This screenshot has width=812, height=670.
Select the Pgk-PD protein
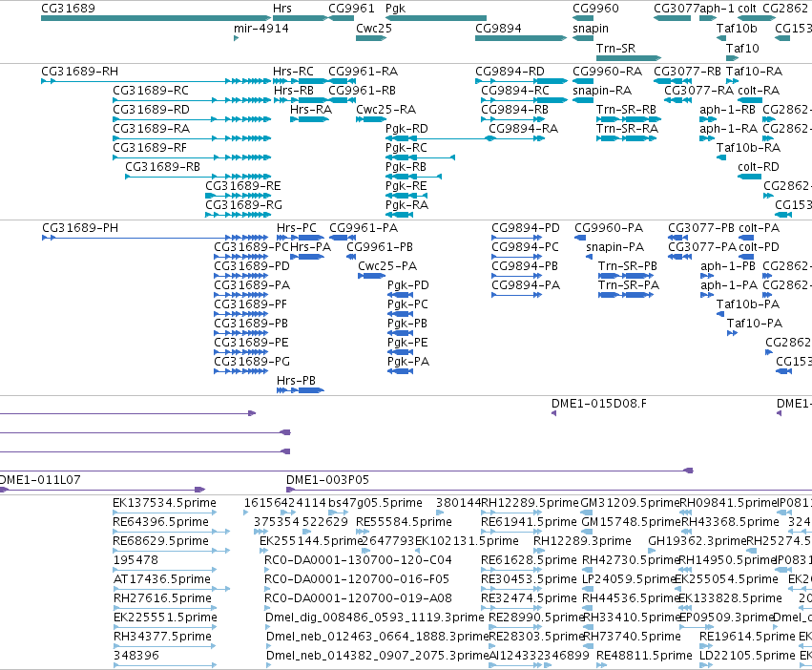click(x=401, y=295)
